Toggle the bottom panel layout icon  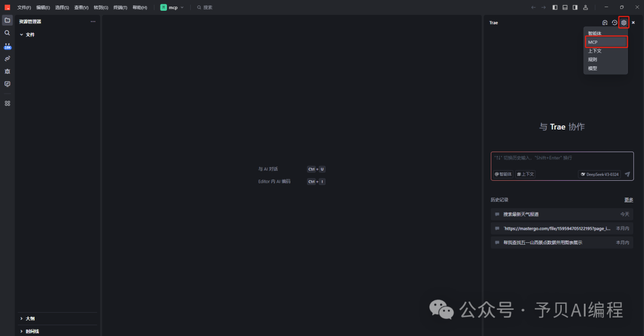click(x=565, y=7)
